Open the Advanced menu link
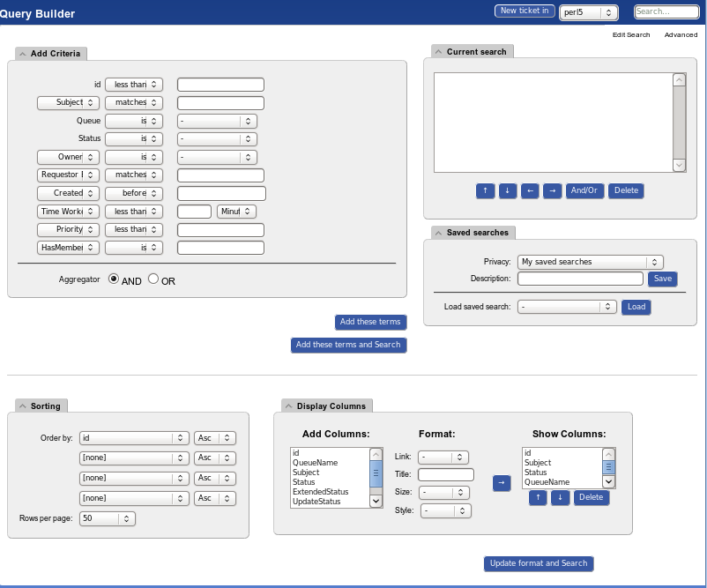The image size is (707, 588). tap(681, 35)
